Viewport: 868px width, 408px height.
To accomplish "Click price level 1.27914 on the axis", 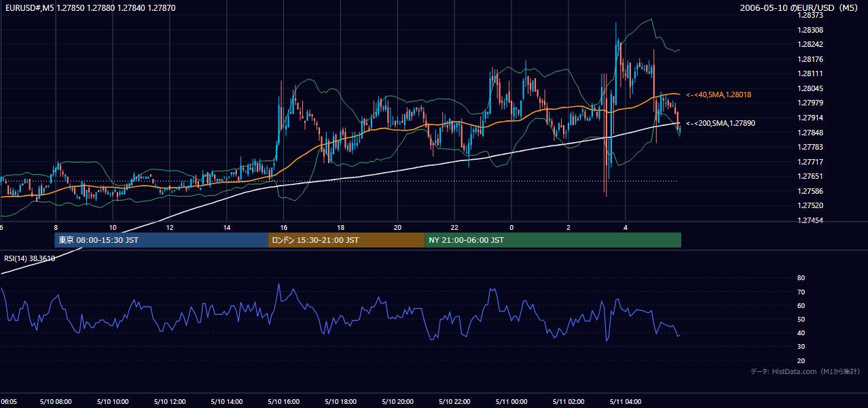I will 810,118.
